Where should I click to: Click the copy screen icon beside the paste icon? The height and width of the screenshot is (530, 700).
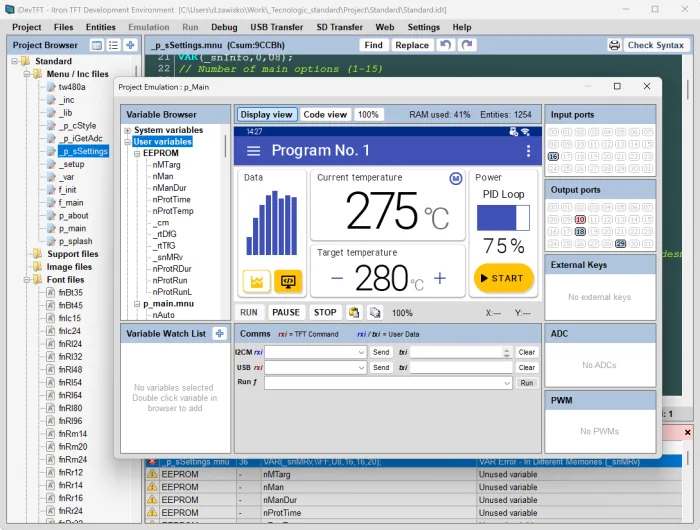[x=375, y=313]
